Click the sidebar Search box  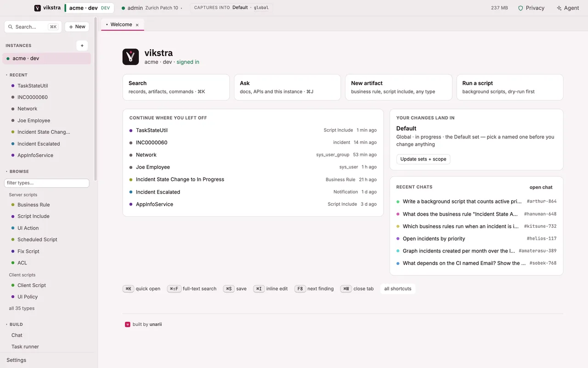tap(33, 27)
